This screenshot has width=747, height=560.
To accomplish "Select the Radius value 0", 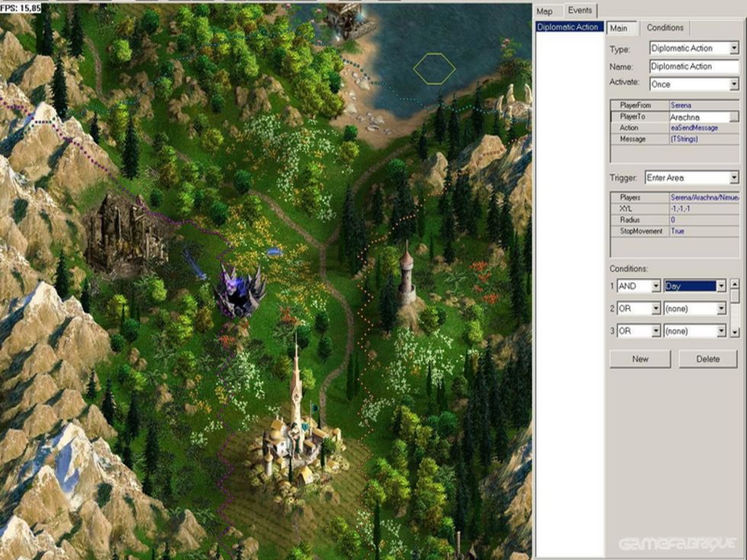I will tap(704, 219).
